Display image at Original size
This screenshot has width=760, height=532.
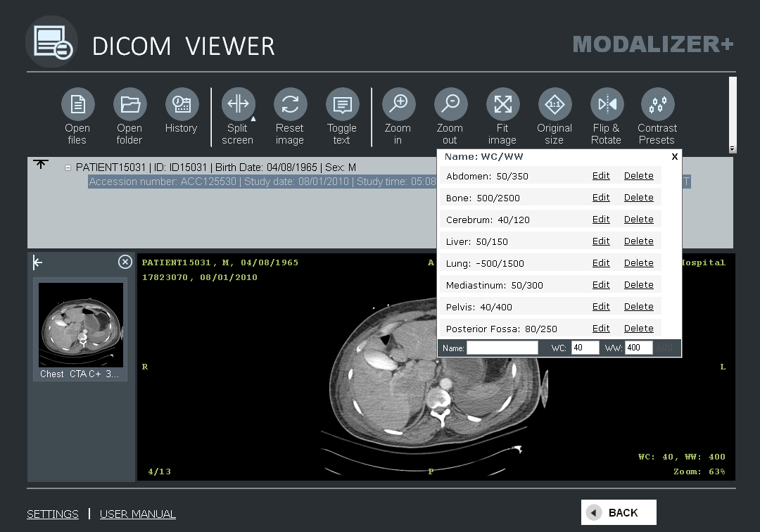pos(555,105)
